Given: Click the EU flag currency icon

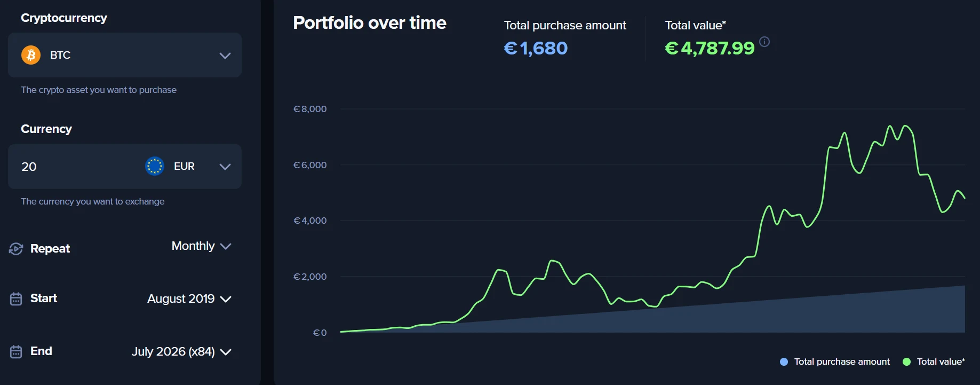Looking at the screenshot, I should coord(155,166).
